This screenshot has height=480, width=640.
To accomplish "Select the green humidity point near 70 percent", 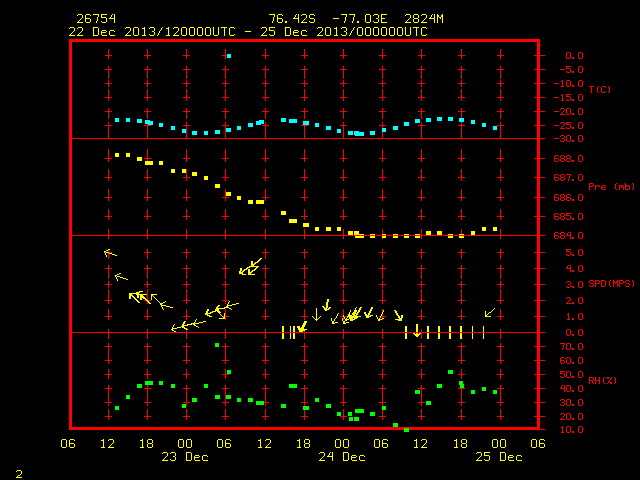I will pyautogui.click(x=217, y=345).
